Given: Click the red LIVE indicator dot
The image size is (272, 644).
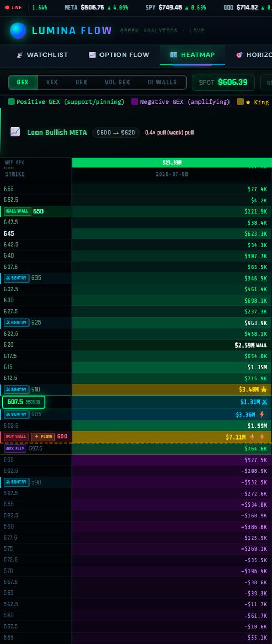Looking at the screenshot, I should point(7,8).
